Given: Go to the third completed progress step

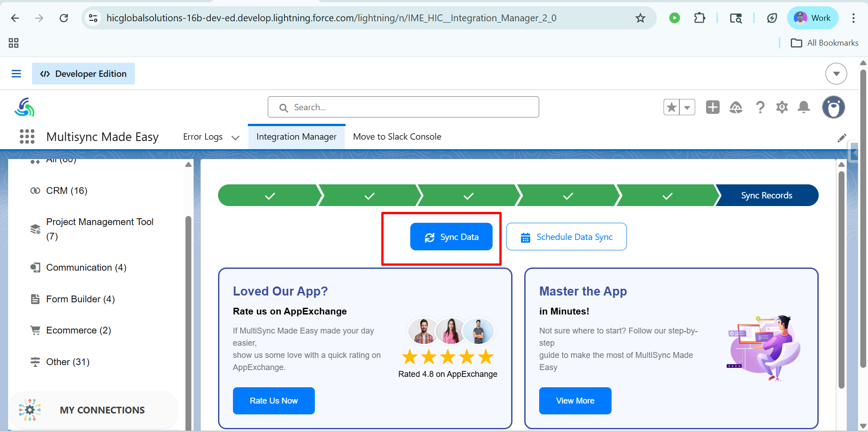Looking at the screenshot, I should point(469,195).
